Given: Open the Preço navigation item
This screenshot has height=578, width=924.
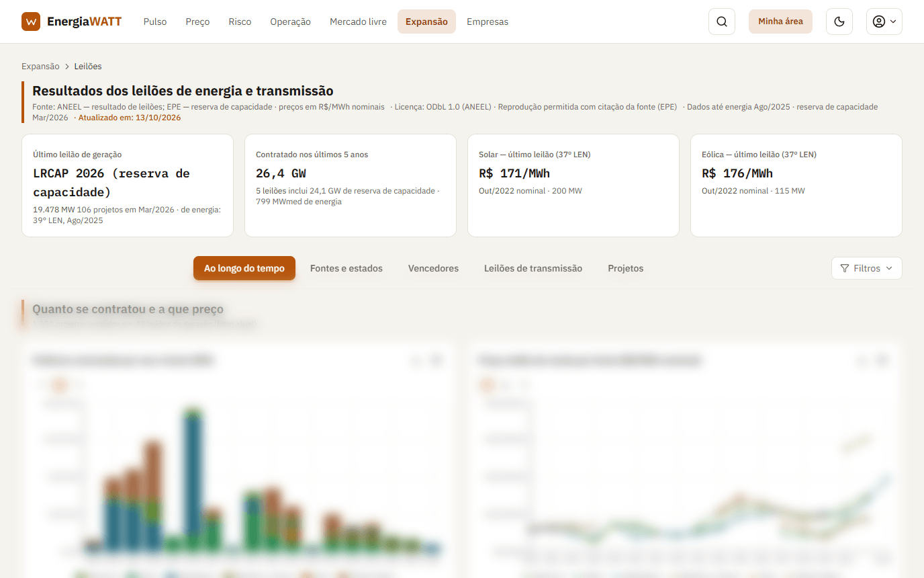Looking at the screenshot, I should (197, 22).
